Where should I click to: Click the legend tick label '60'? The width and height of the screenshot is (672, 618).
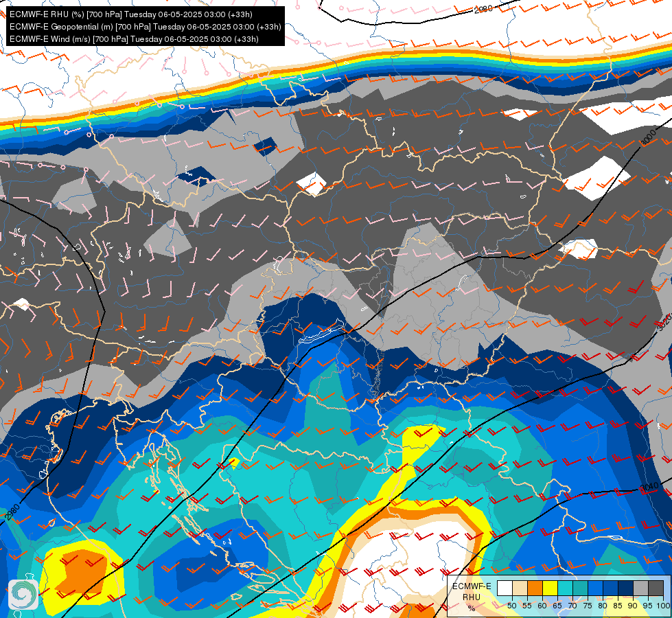click(x=542, y=606)
